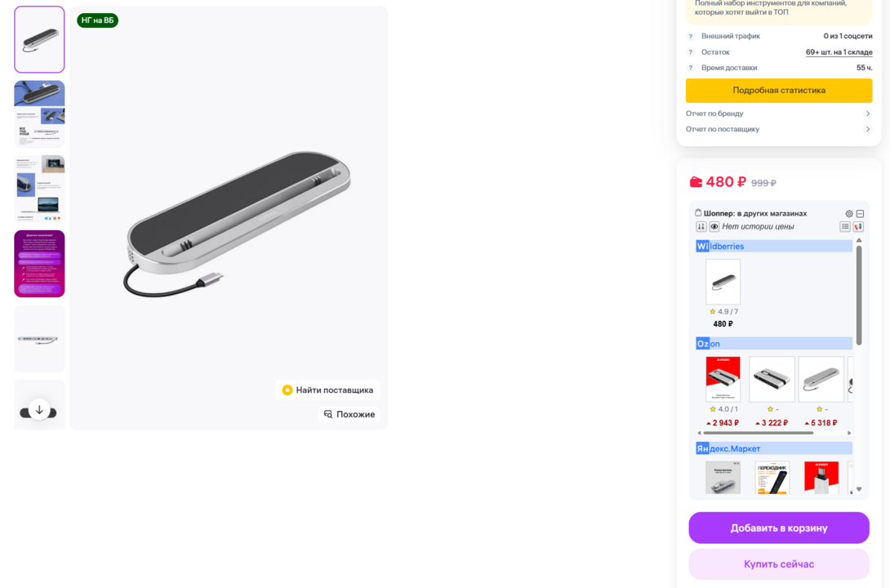Select the Wildberries section header
Screen dimensions: 890x588
coord(773,246)
